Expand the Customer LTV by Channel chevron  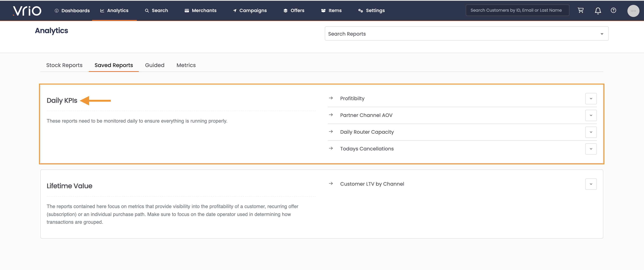click(591, 184)
